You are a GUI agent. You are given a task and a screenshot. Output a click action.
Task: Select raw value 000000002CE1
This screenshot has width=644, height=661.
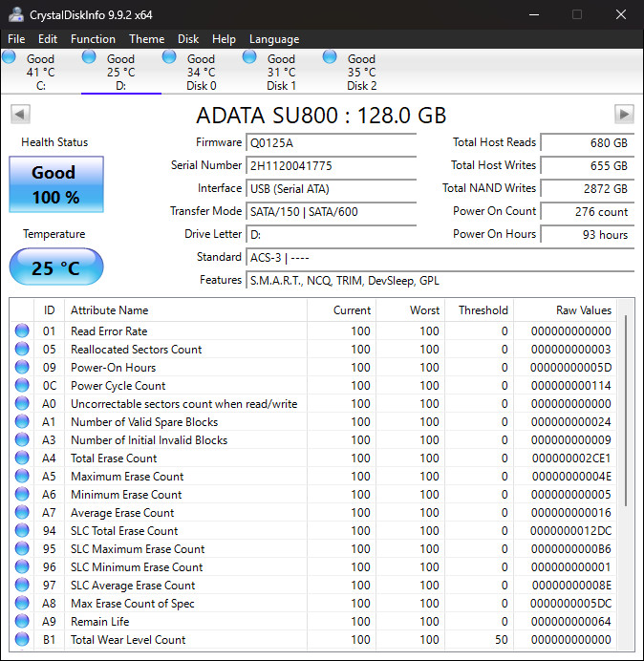(x=571, y=458)
